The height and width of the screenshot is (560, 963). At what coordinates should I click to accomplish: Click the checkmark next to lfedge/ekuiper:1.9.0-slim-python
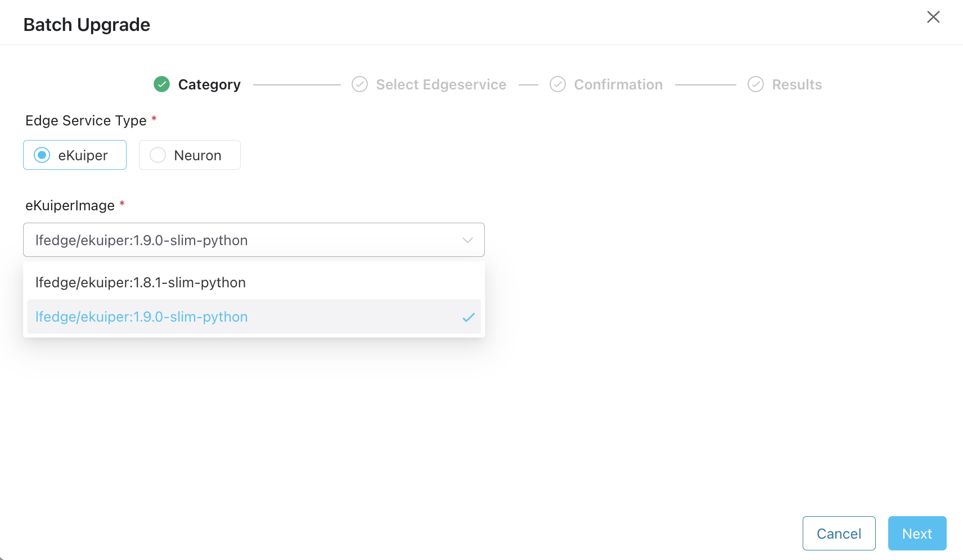point(467,317)
